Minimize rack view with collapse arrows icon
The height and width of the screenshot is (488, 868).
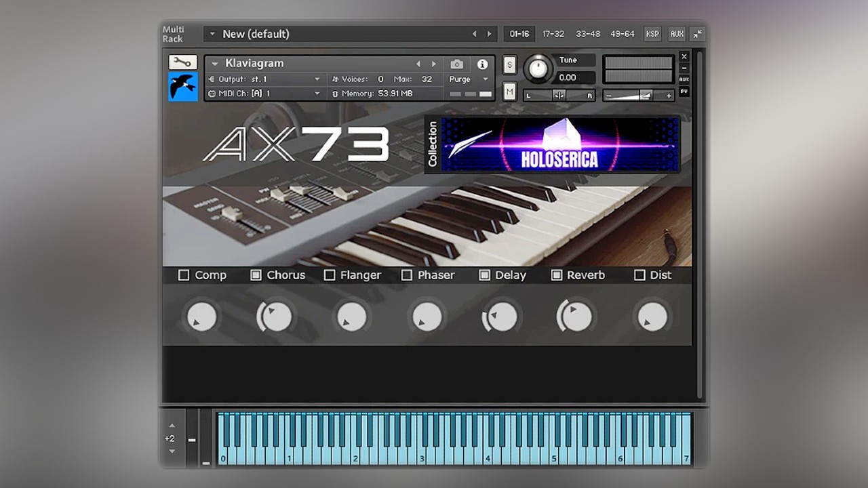697,34
